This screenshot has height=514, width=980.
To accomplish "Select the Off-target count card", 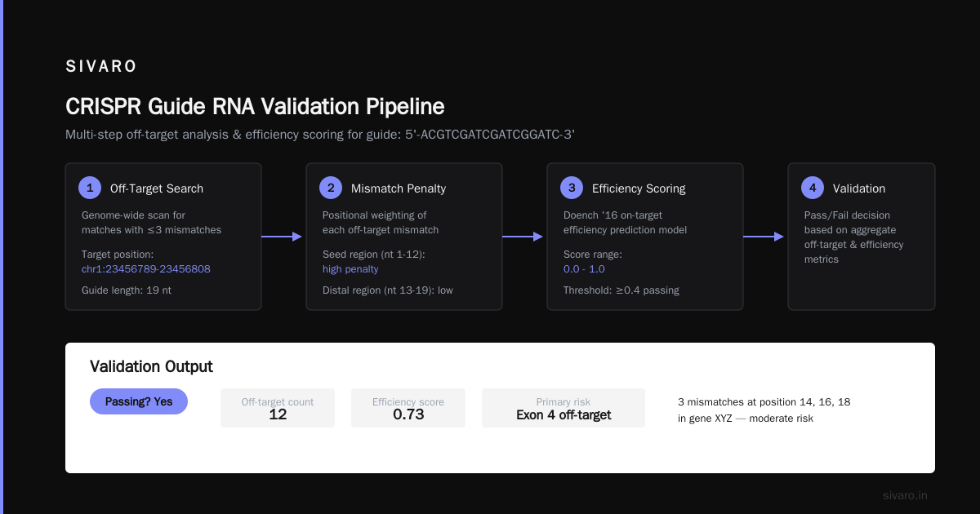I will tap(278, 408).
